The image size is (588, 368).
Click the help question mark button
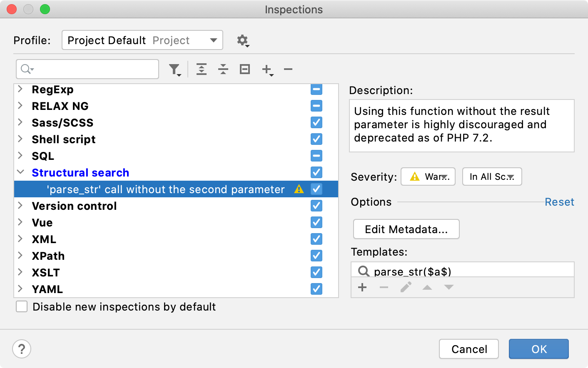22,349
